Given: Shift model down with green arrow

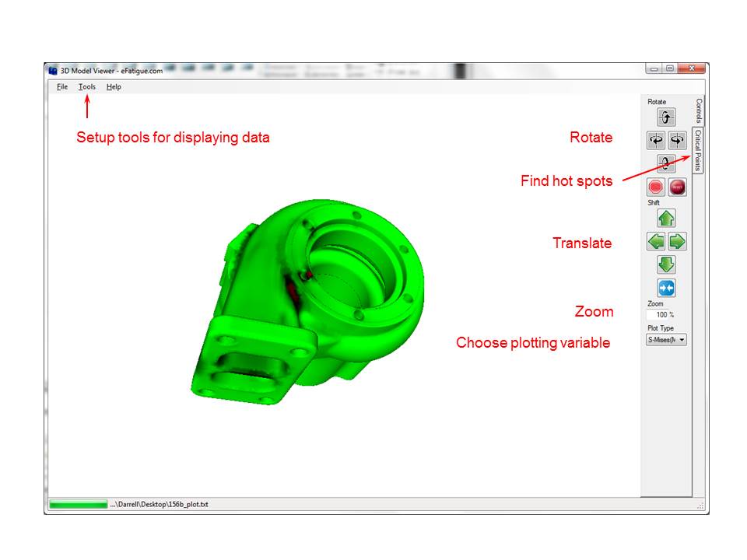Looking at the screenshot, I should tap(666, 264).
